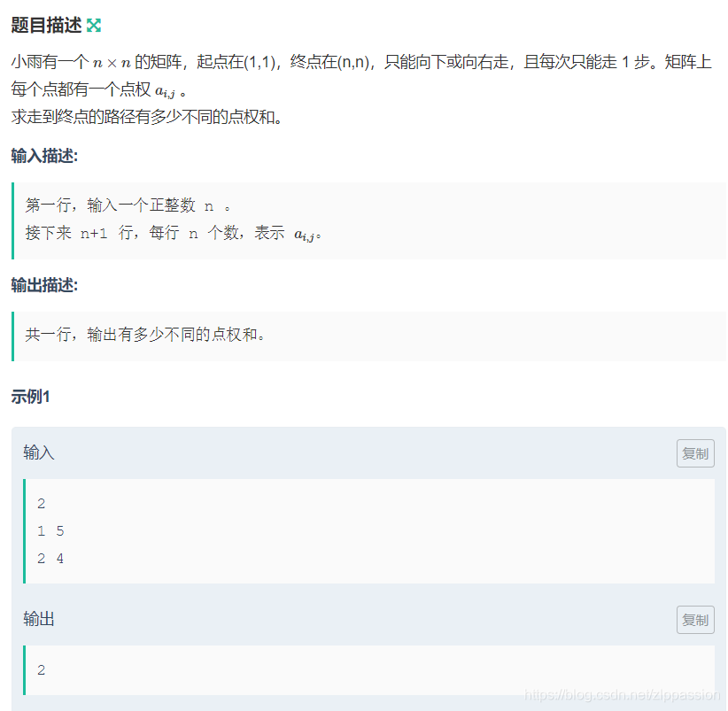The width and height of the screenshot is (728, 711).
Task: Click the green expand icon beside 题目描述
Action: (x=94, y=26)
